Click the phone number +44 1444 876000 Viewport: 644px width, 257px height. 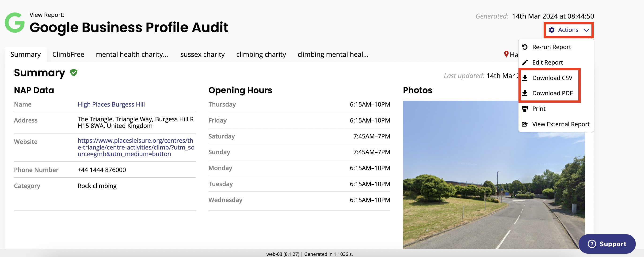[102, 170]
